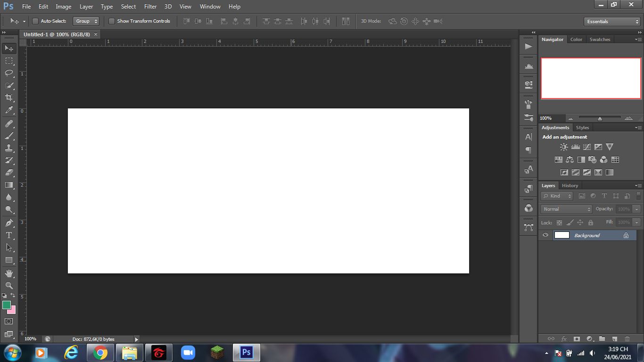The height and width of the screenshot is (362, 644).
Task: Hide the Background layer with eye icon
Action: tap(545, 235)
